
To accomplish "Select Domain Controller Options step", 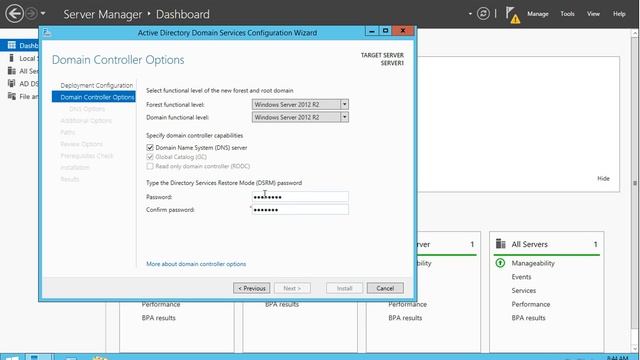I will 93,97.
